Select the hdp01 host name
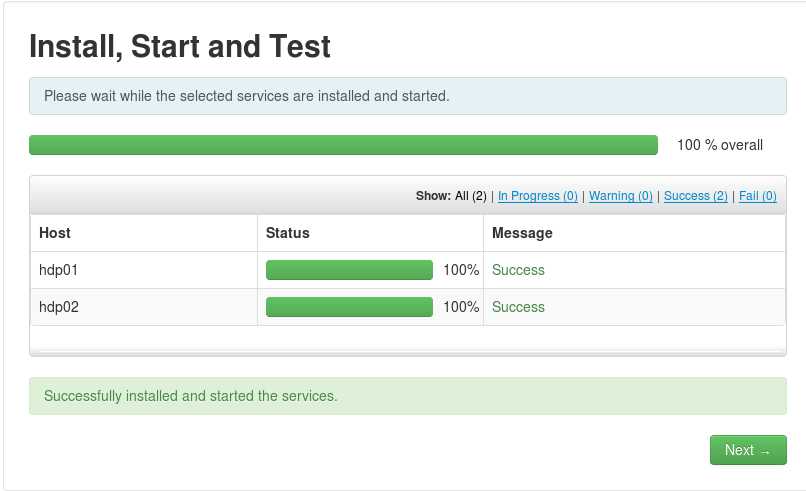Screen dimensions: 806x491 (x=59, y=270)
